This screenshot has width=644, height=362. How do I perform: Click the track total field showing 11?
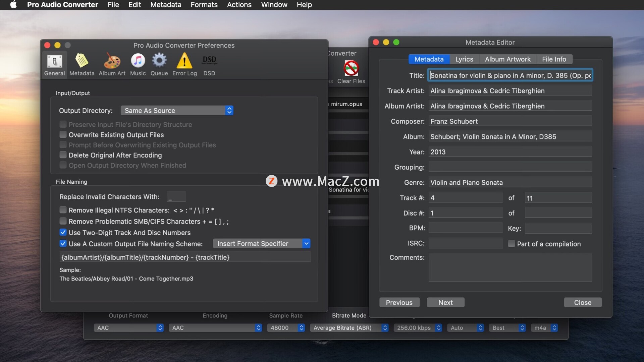point(558,198)
